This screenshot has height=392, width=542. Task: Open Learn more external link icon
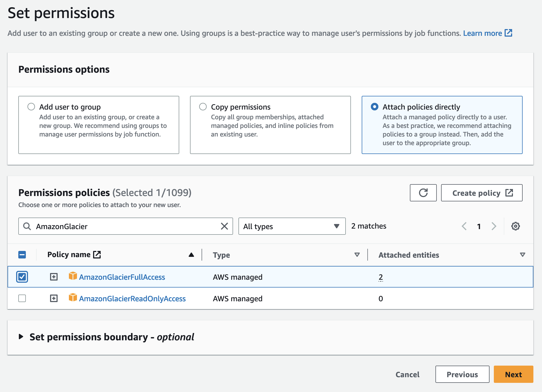coord(508,33)
